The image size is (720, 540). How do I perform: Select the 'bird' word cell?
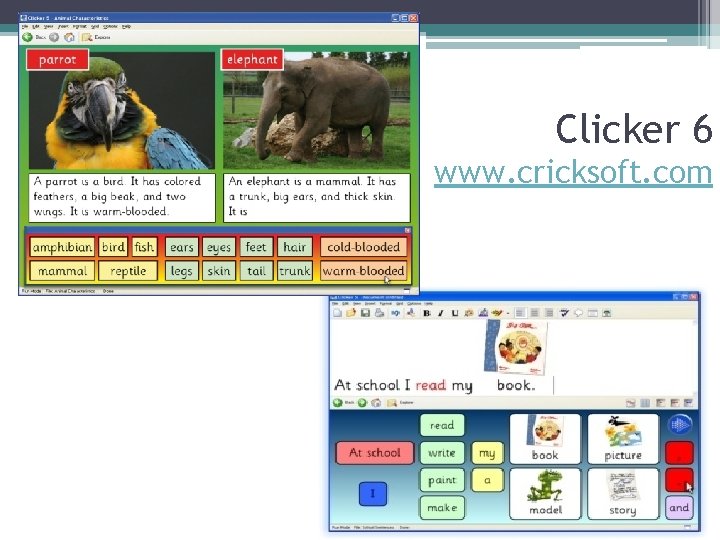113,247
